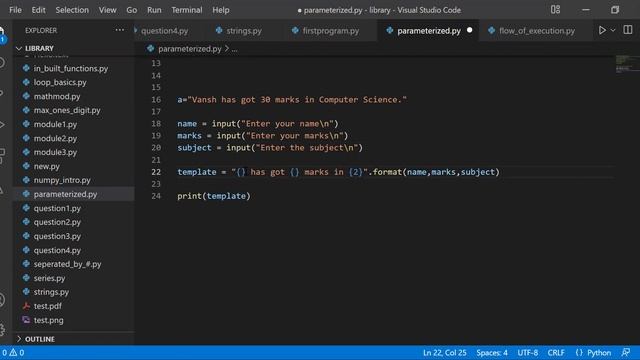Open new.py file
The height and width of the screenshot is (360, 640).
(47, 166)
